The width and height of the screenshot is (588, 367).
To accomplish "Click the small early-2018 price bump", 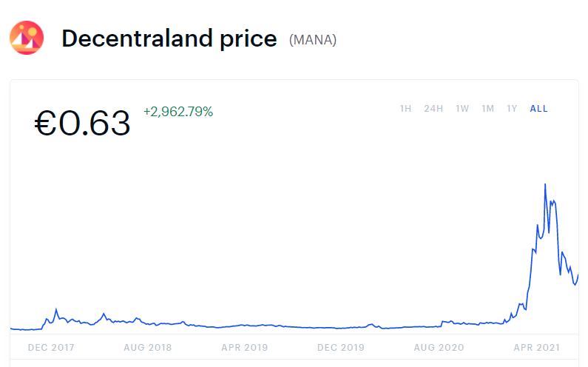I will 56,310.
